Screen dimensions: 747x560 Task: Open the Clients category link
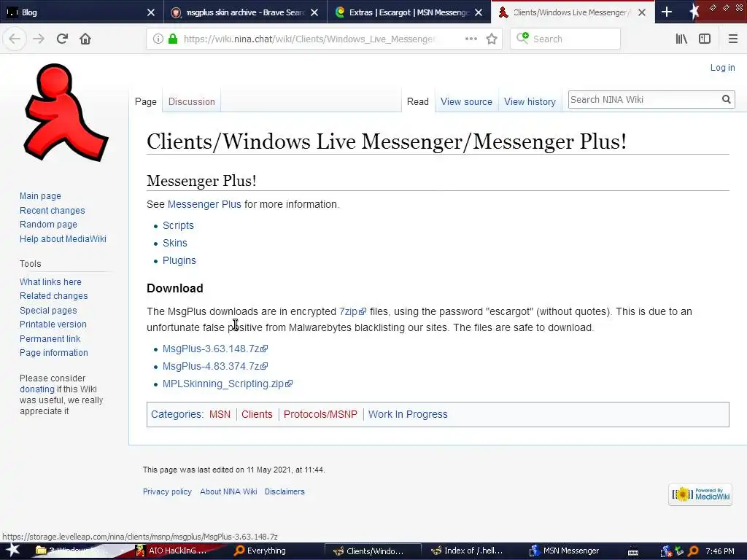point(257,414)
